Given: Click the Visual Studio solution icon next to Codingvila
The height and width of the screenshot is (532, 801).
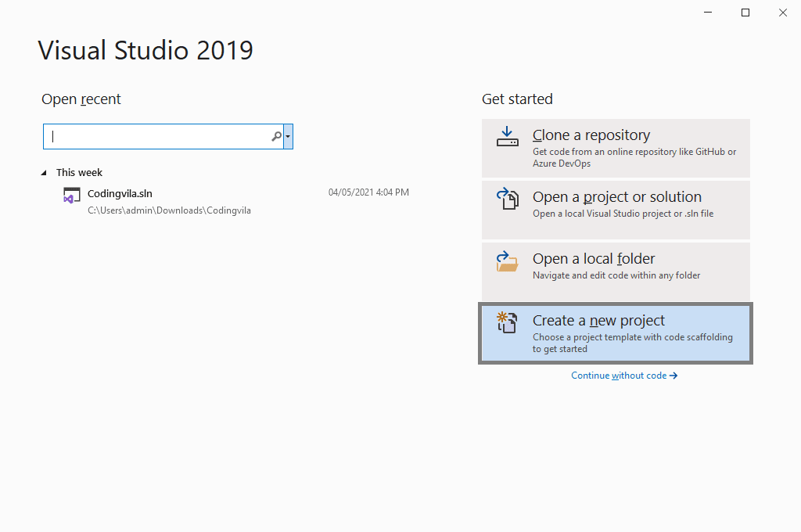Looking at the screenshot, I should pyautogui.click(x=71, y=193).
